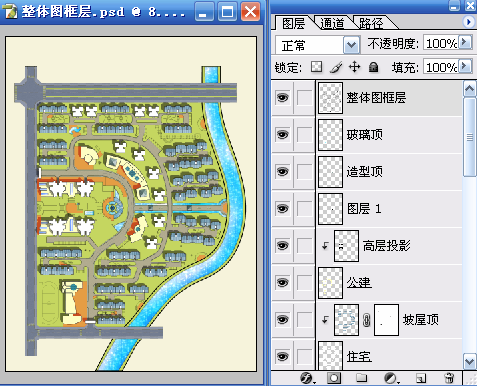
Task: Create a new layer group folder
Action: pyautogui.click(x=361, y=378)
